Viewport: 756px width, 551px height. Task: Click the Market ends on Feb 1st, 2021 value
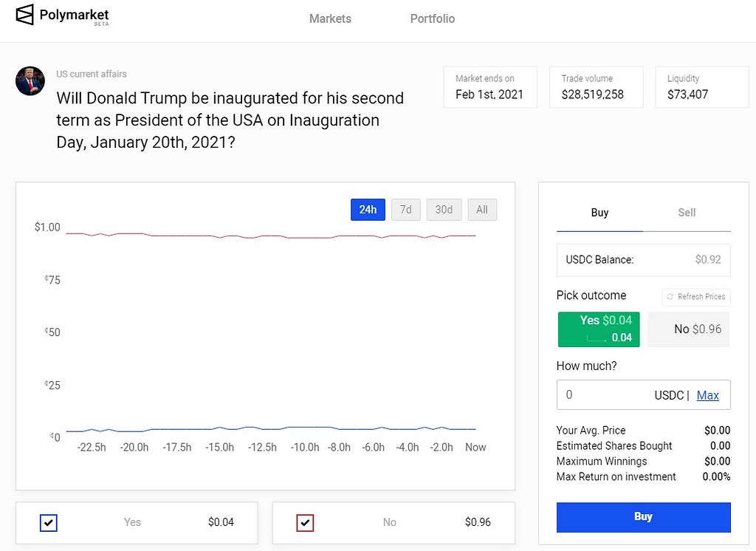489,95
